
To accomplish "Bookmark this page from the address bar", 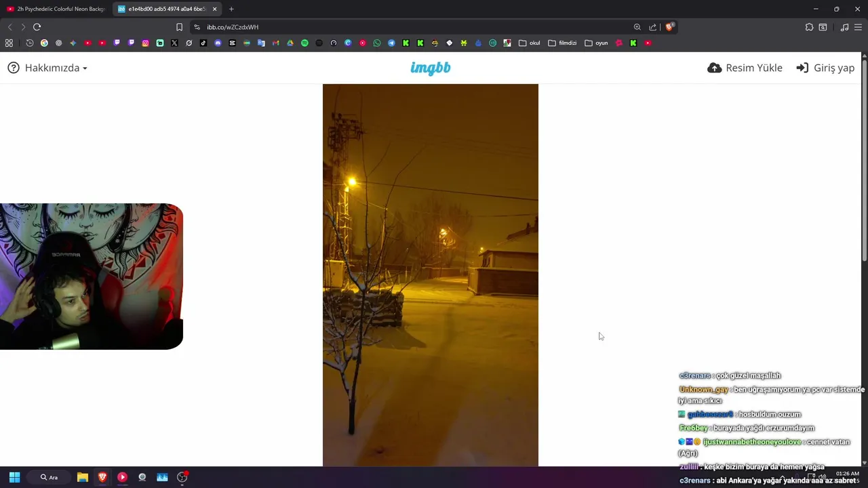I will [179, 27].
